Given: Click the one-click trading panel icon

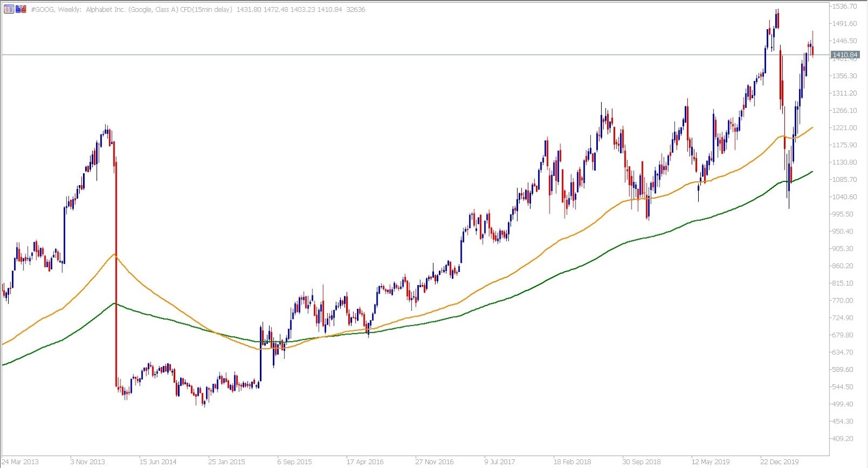Looking at the screenshot, I should point(21,9).
